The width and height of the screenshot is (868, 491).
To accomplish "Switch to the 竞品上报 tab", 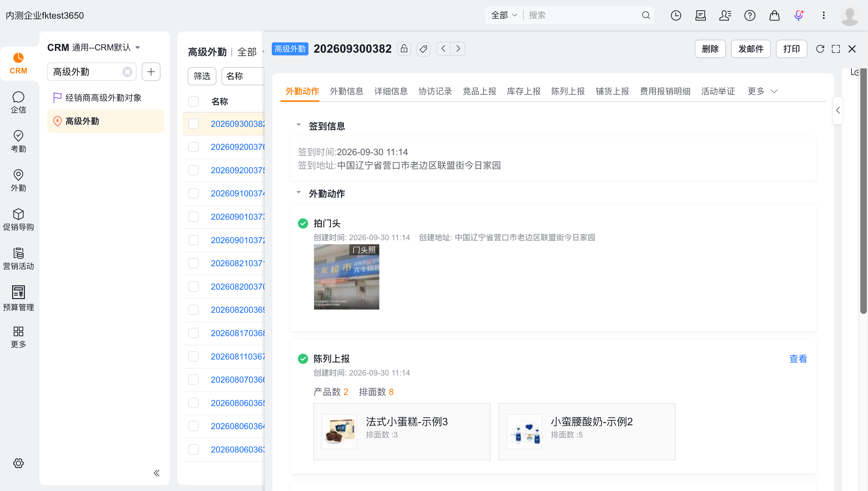I will click(x=479, y=92).
